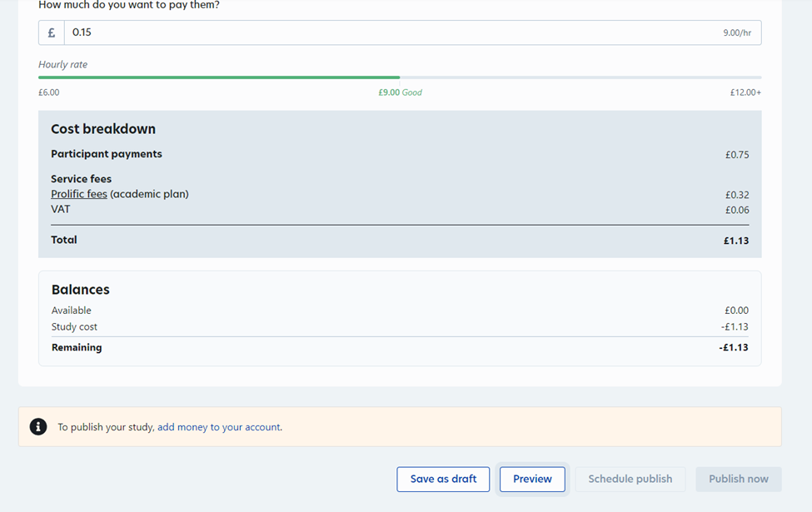Image resolution: width=812 pixels, height=512 pixels.
Task: Click the info icon in the publish notice
Action: tap(38, 426)
